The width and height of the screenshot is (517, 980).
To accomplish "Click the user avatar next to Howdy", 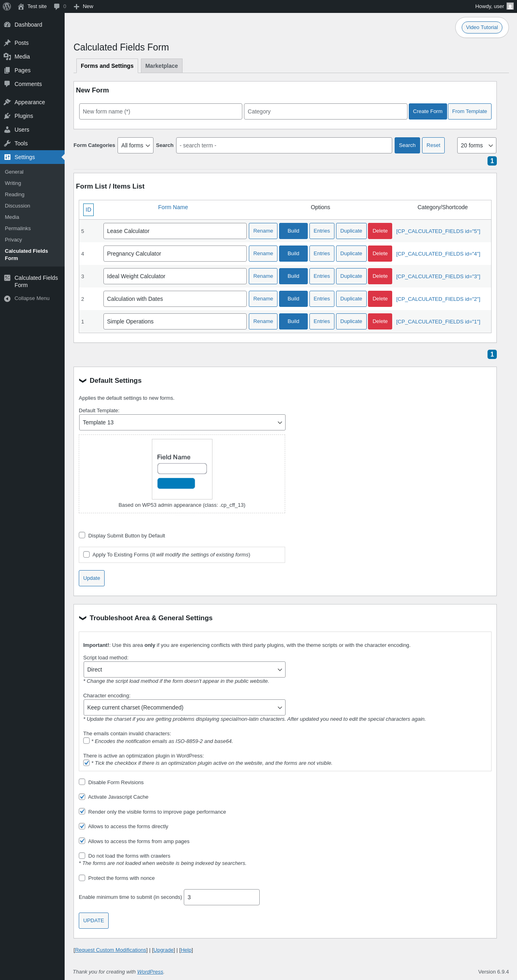I will [510, 6].
